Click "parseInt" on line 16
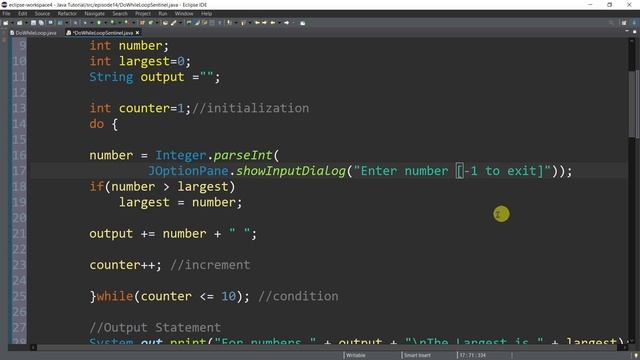The width and height of the screenshot is (640, 360). pyautogui.click(x=243, y=155)
